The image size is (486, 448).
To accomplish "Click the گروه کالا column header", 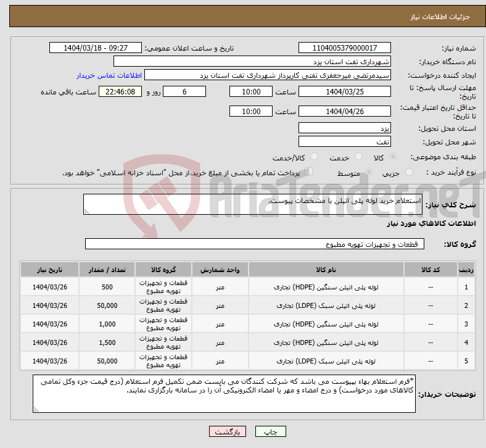I will point(163,270).
